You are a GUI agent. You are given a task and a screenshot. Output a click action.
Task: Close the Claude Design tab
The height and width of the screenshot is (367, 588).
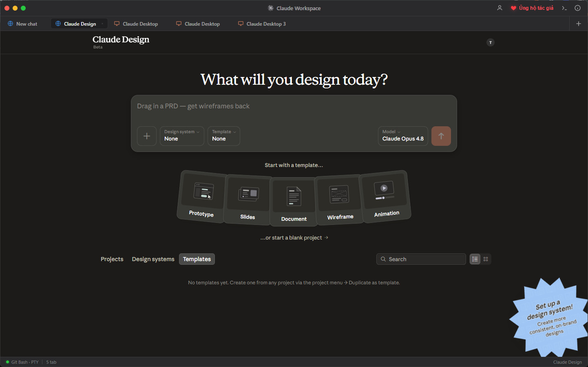pyautogui.click(x=102, y=24)
